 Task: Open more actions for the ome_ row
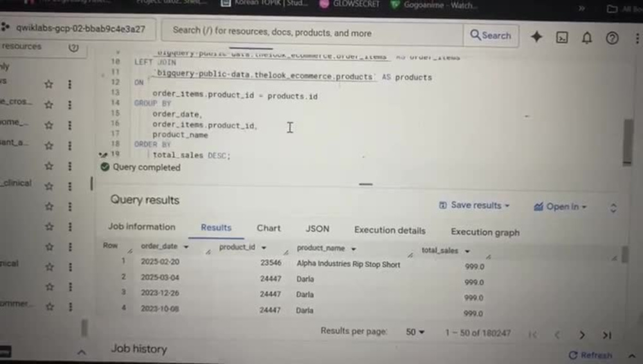click(x=69, y=125)
